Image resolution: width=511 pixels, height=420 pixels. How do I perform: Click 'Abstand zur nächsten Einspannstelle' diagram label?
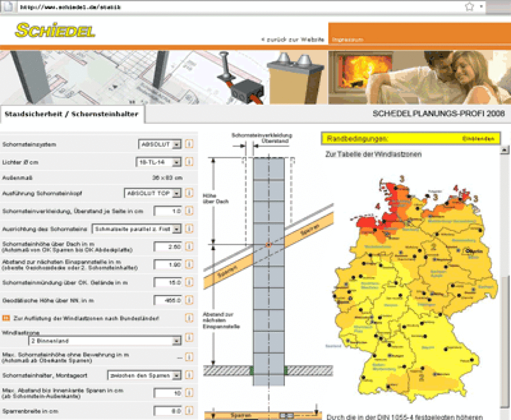click(x=221, y=320)
